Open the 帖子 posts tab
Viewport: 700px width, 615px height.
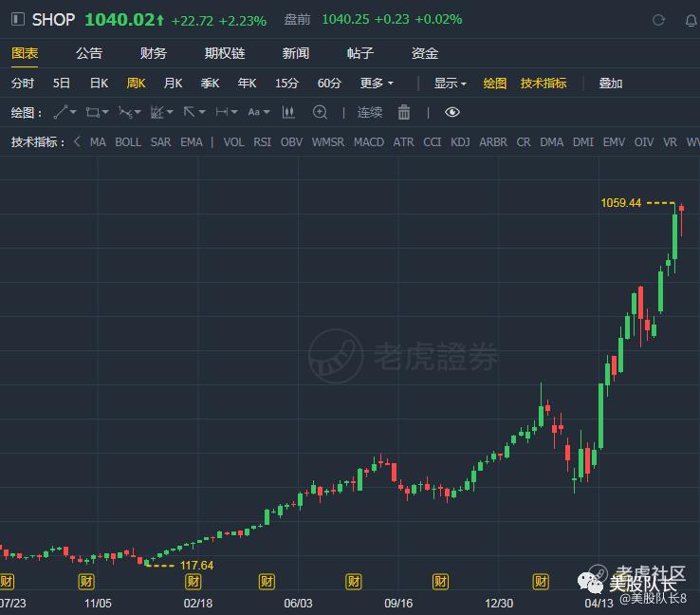(360, 53)
